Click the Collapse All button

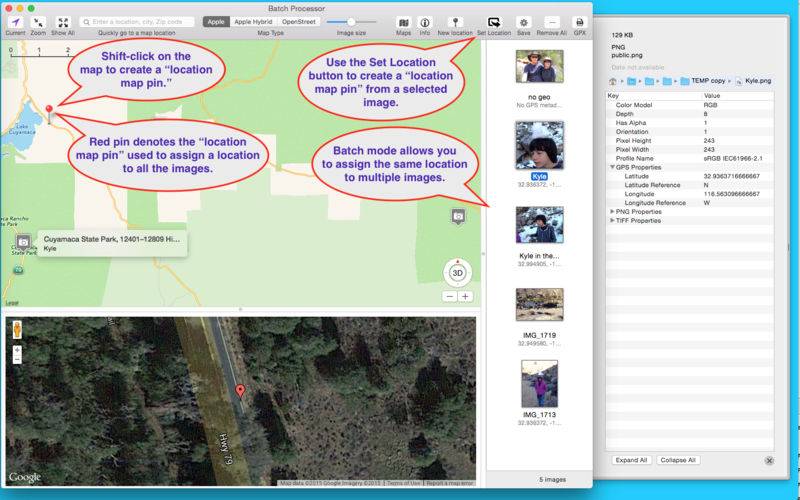pyautogui.click(x=678, y=460)
